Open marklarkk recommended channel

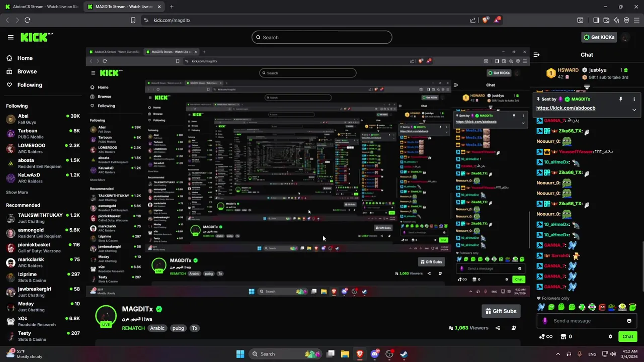tap(43, 262)
